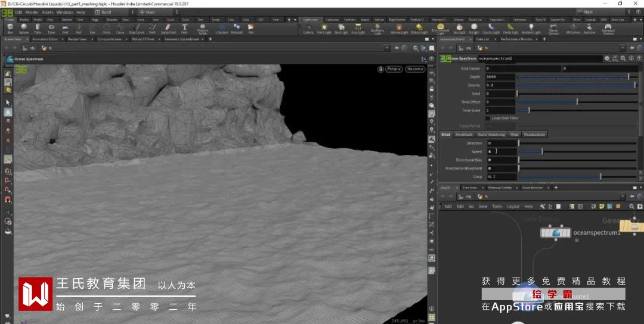The image size is (644, 324).
Task: Enable the Loop Over Time checkbox
Action: (x=488, y=118)
